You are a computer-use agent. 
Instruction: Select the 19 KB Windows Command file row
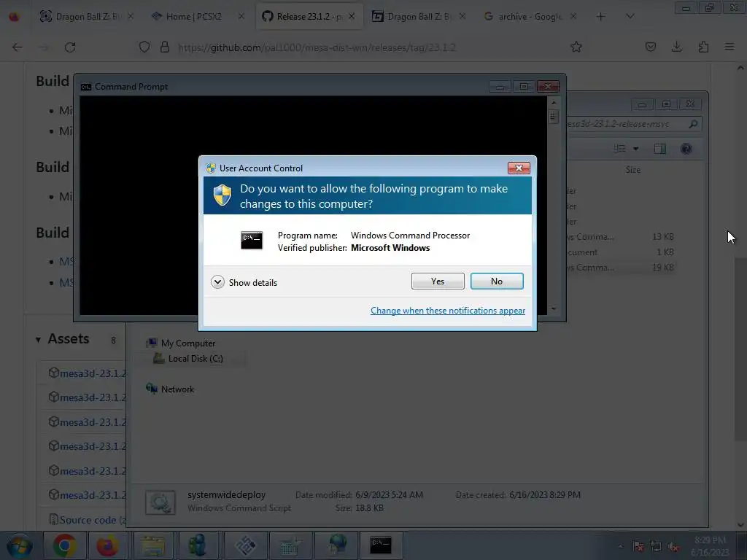(x=621, y=267)
